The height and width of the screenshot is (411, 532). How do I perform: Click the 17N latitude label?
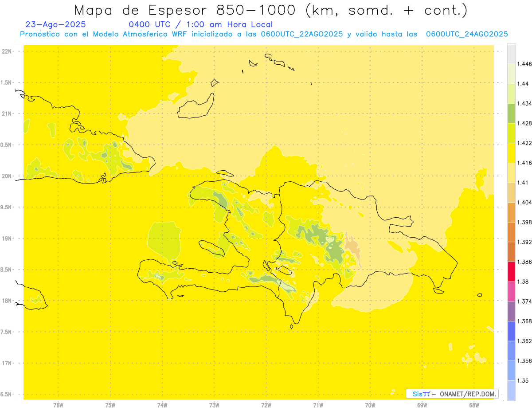pos(7,363)
